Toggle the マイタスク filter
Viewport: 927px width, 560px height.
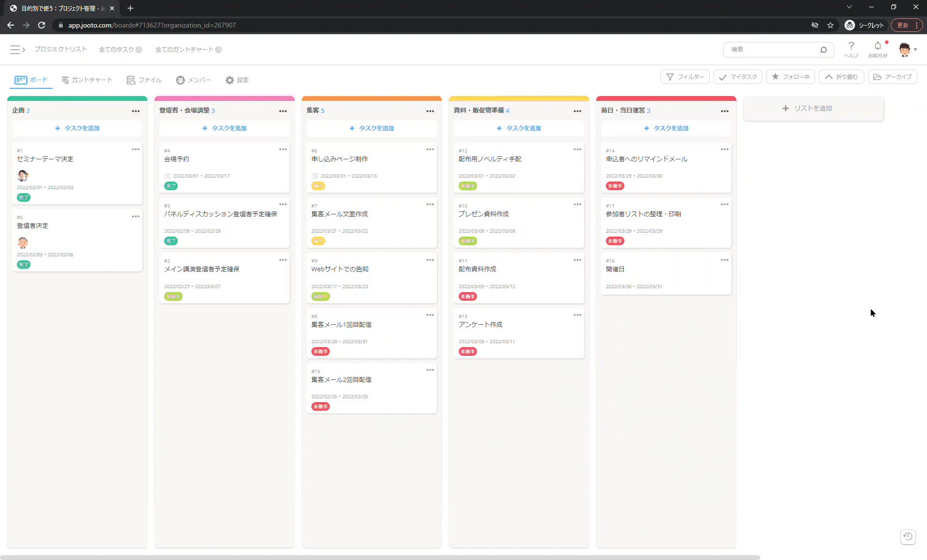click(x=738, y=77)
